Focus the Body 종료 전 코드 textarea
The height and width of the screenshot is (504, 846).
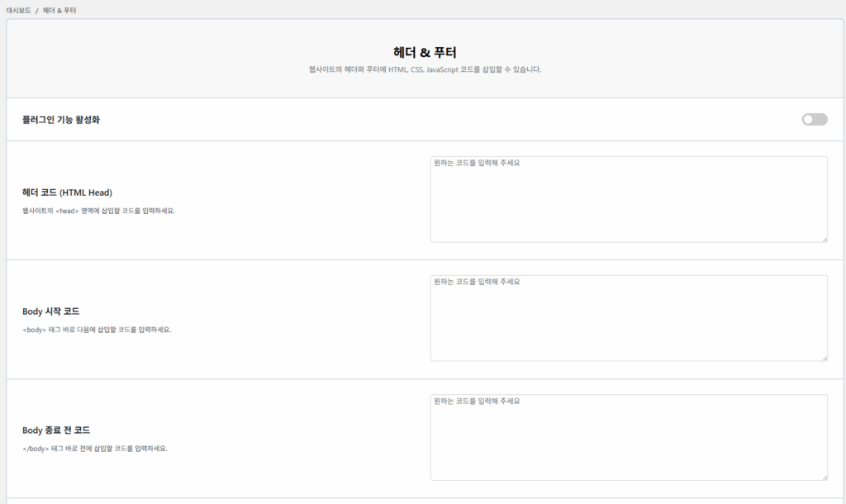[x=628, y=437]
